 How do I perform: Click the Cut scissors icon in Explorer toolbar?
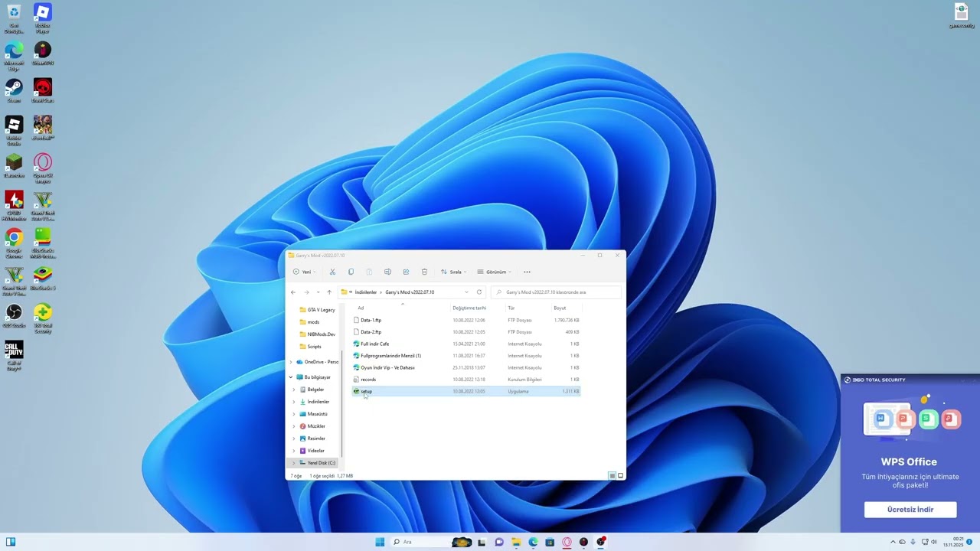[332, 272]
